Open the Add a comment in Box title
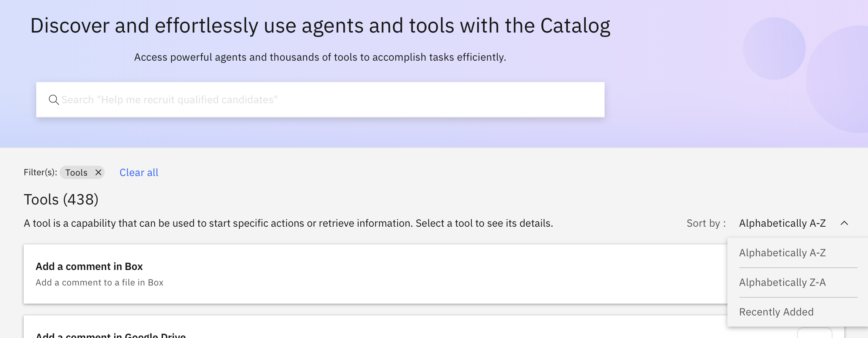The width and height of the screenshot is (868, 338). [89, 267]
